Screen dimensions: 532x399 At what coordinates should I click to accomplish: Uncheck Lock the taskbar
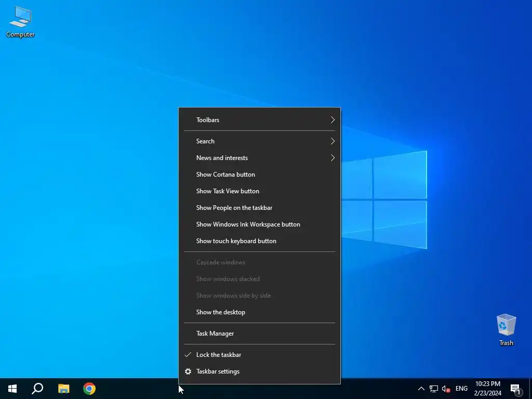pos(260,354)
